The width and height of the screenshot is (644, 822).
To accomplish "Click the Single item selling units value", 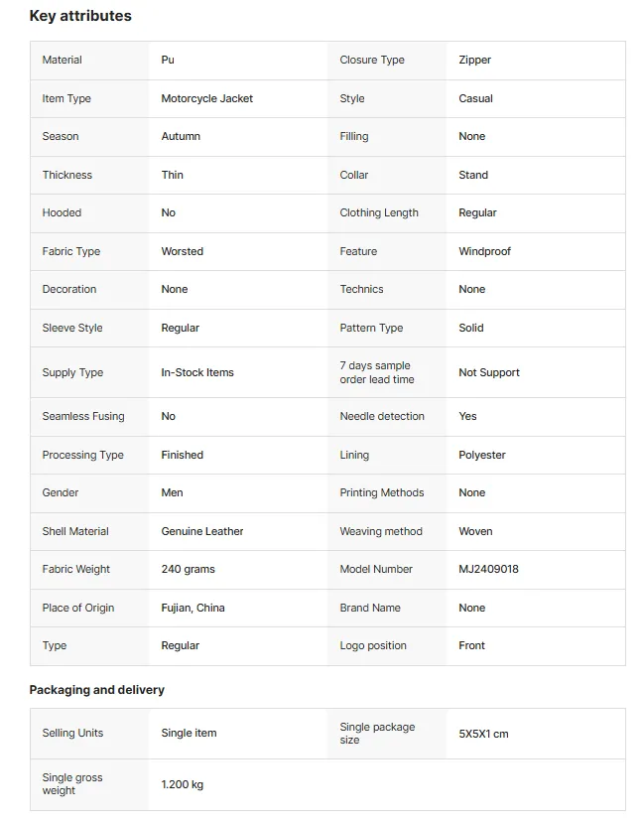I will coord(189,734).
